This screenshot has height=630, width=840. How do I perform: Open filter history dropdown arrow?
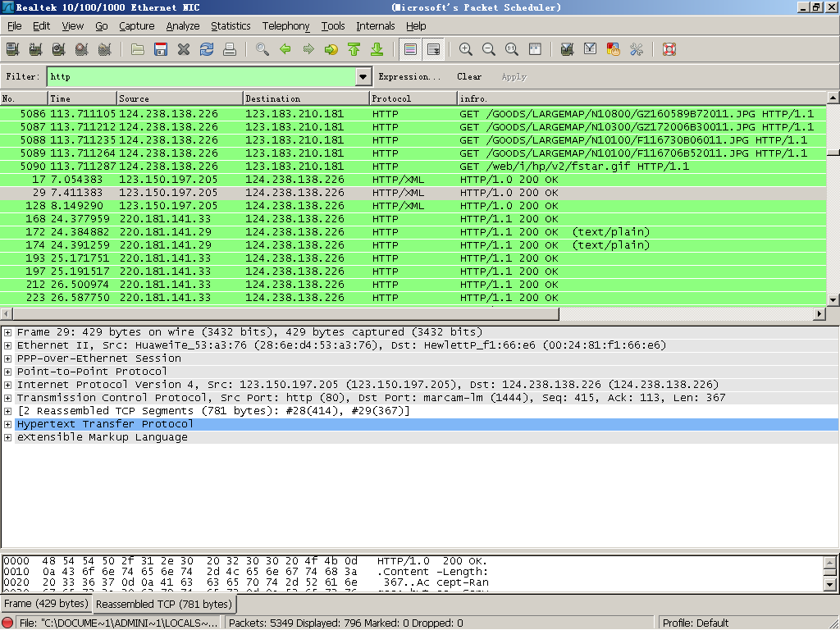tap(363, 76)
